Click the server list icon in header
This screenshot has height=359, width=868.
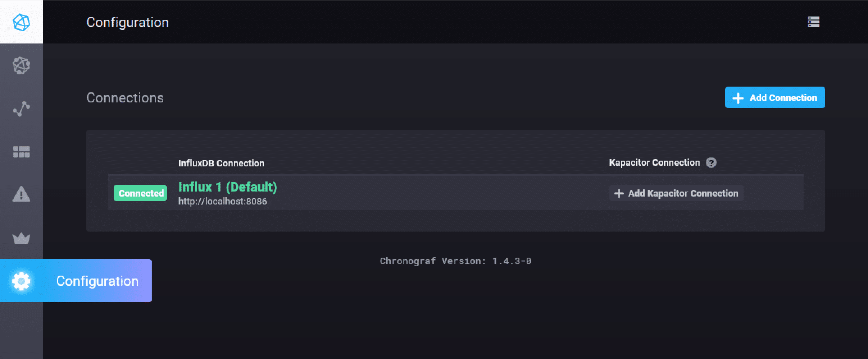(x=813, y=22)
